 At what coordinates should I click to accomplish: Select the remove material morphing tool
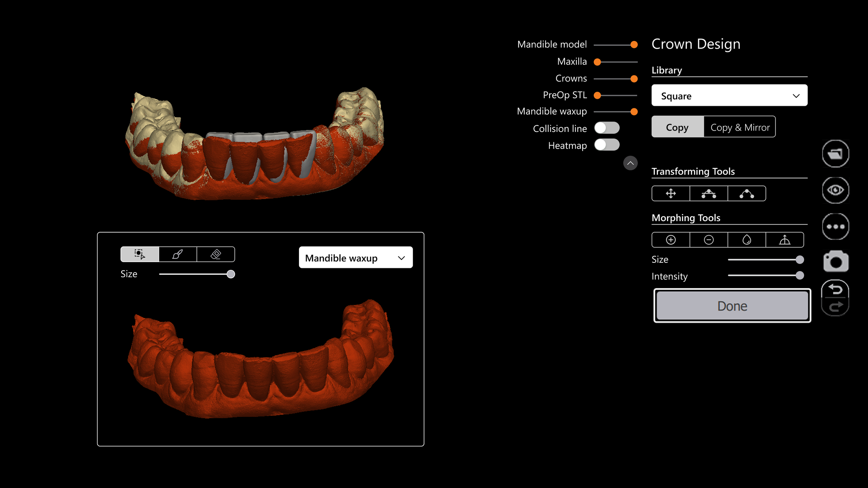(x=708, y=240)
